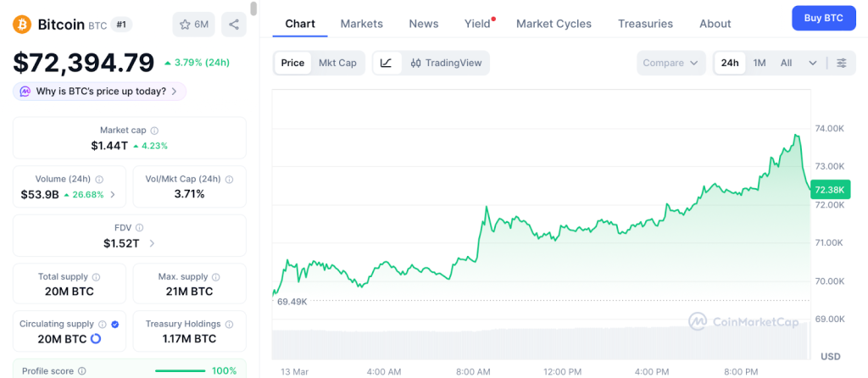This screenshot has height=378, width=868.
Task: Open the Markets tab
Action: tap(361, 24)
